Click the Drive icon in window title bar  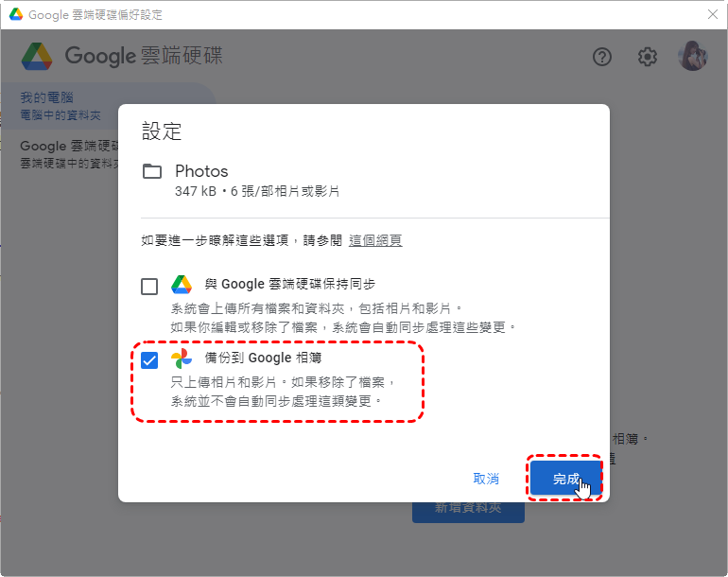click(16, 14)
